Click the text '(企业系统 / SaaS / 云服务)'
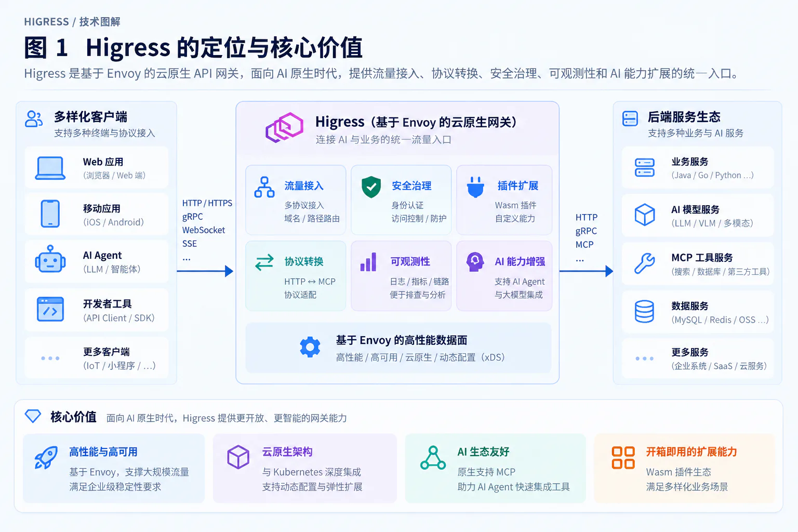The image size is (798, 532). [x=719, y=366]
